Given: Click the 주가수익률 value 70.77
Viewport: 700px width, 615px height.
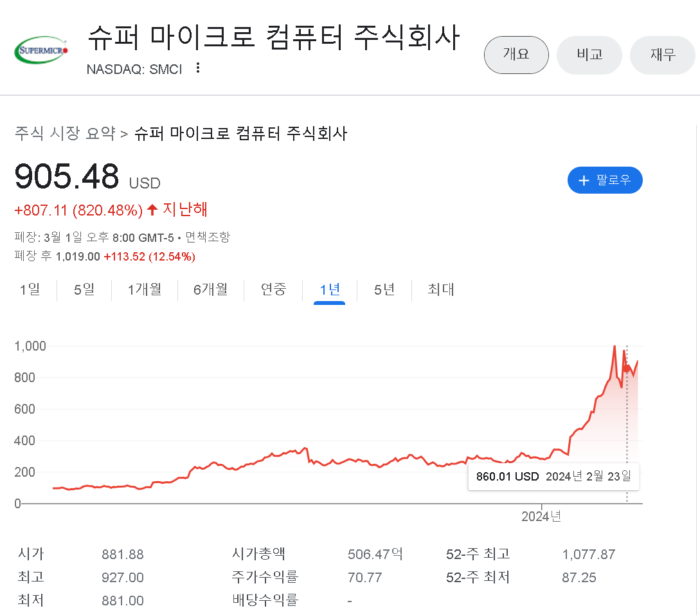Looking at the screenshot, I should click(364, 578).
